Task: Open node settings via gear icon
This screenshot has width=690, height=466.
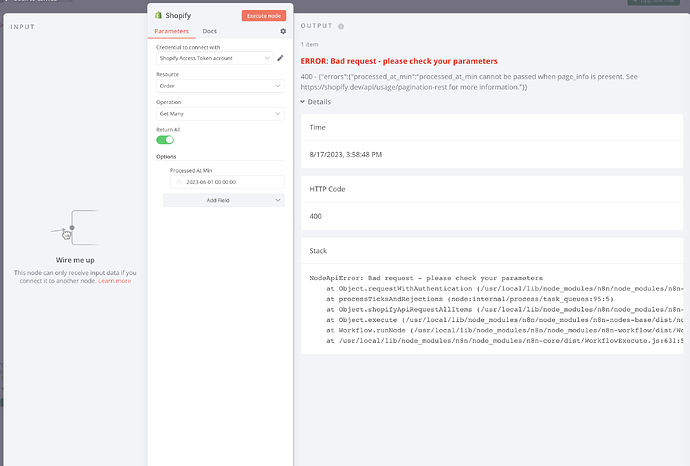Action: (x=282, y=31)
